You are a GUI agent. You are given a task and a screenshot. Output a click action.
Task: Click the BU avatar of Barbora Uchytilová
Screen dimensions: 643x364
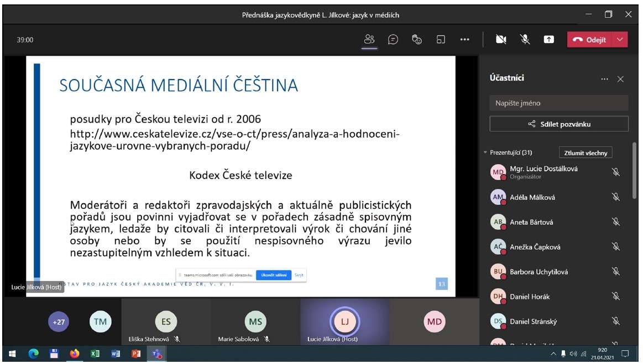coord(498,271)
